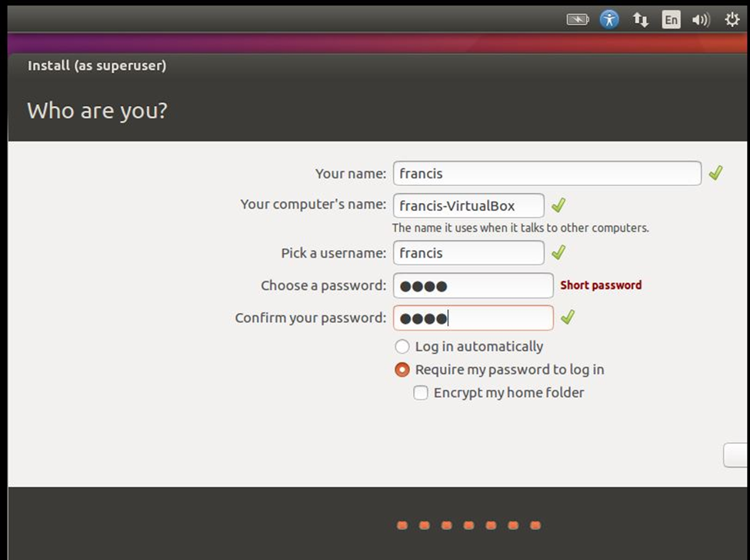Click the checkmark beside computer's name field
Viewport: 750px width, 560px height.
tap(558, 205)
